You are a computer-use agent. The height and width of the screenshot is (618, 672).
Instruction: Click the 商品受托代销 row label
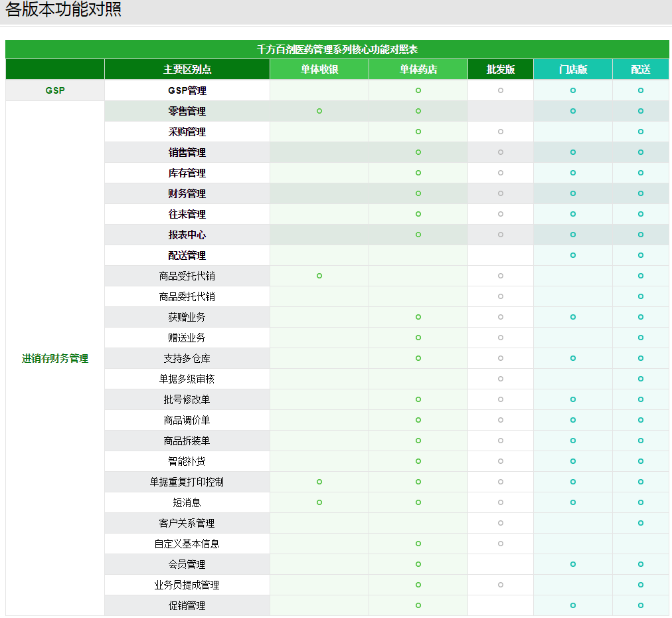[x=187, y=276]
